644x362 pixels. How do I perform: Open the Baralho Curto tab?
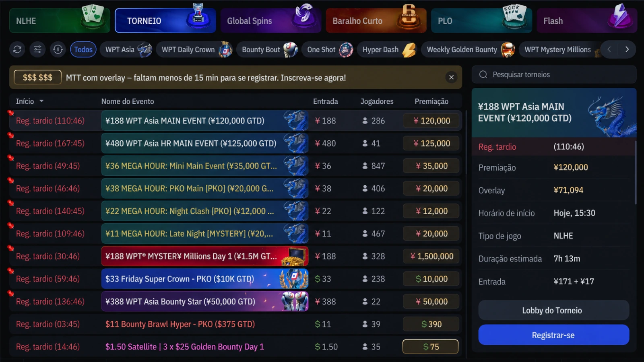click(376, 21)
